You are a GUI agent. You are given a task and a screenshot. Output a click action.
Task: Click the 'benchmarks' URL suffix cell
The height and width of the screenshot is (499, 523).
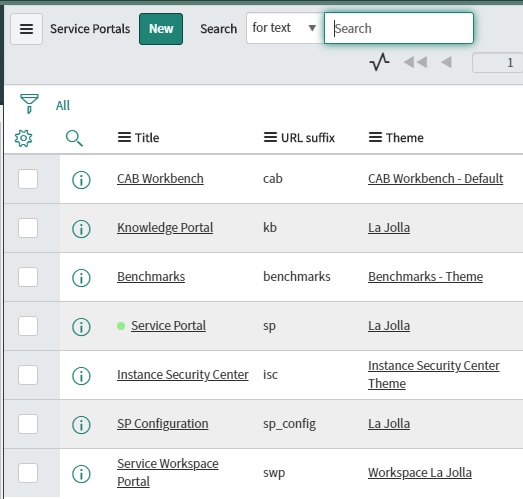coord(297,277)
